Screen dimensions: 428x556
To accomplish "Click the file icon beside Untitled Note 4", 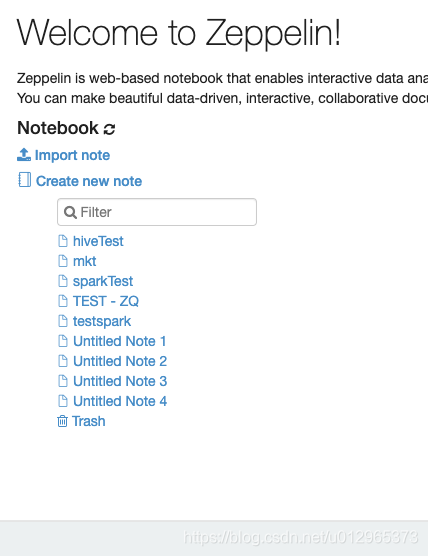I will tap(63, 401).
